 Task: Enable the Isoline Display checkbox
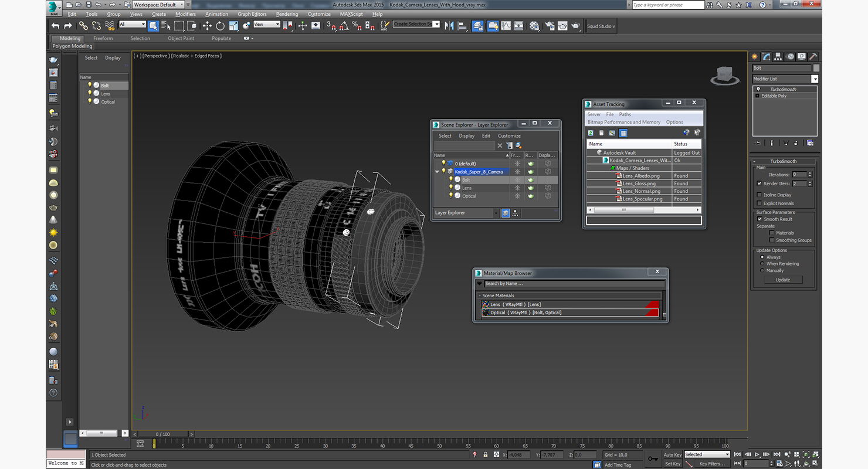[x=759, y=195]
